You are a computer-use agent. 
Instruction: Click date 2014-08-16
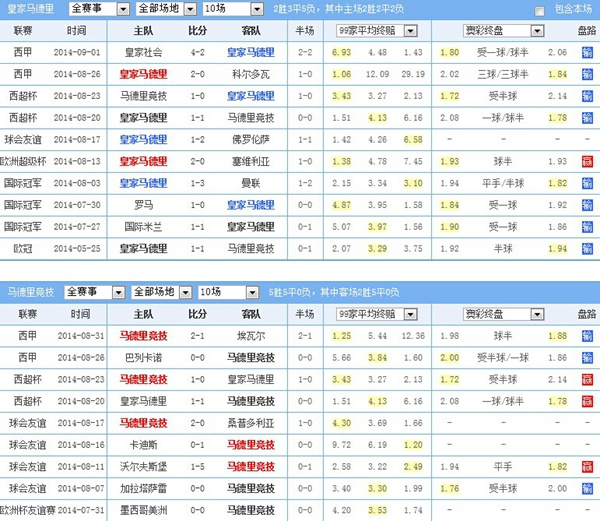click(81, 445)
